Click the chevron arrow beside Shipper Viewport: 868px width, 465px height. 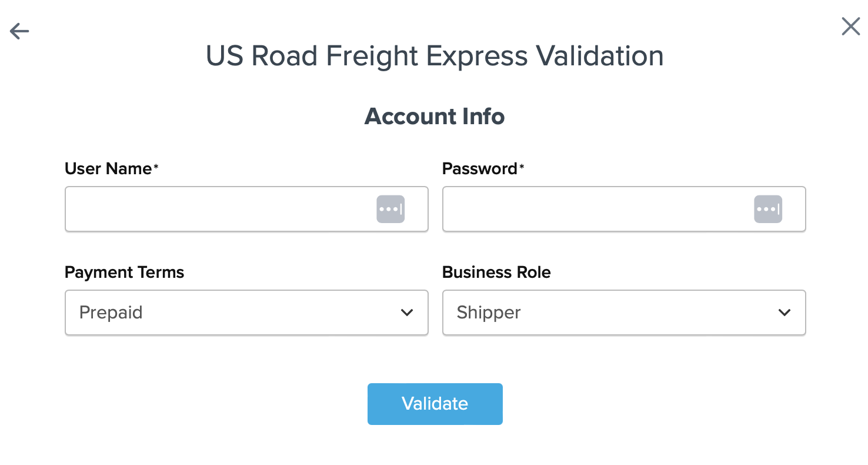[784, 313]
